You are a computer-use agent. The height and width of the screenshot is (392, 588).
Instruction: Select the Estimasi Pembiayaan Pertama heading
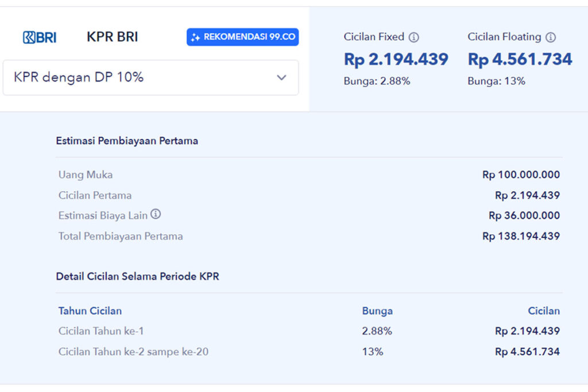(126, 140)
